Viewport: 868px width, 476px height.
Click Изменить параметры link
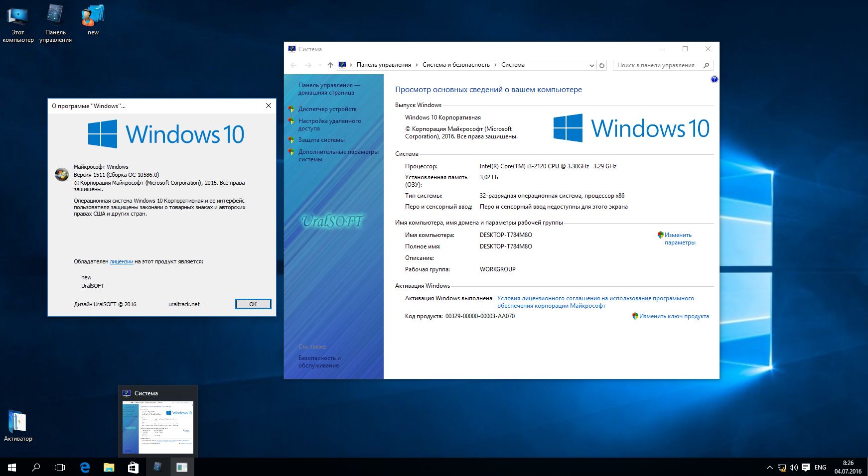point(680,238)
